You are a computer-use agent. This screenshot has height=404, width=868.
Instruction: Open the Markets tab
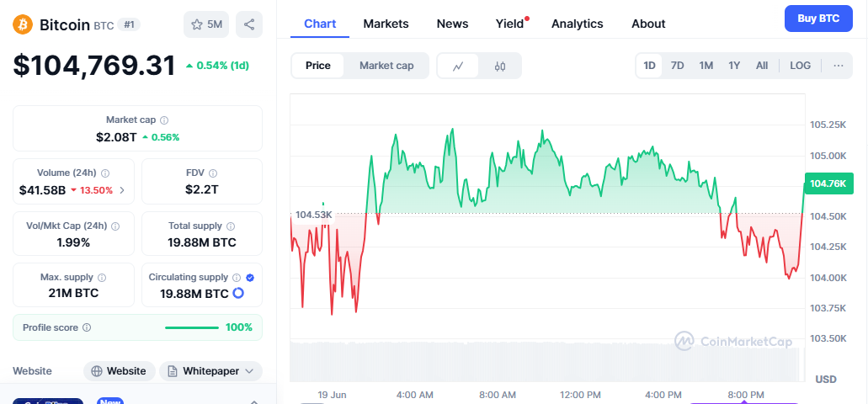(x=386, y=24)
